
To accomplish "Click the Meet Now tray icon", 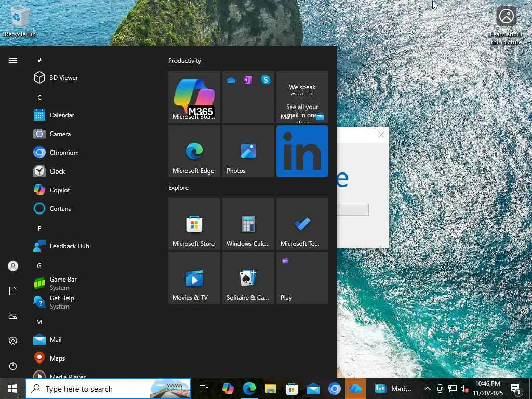I will click(440, 389).
